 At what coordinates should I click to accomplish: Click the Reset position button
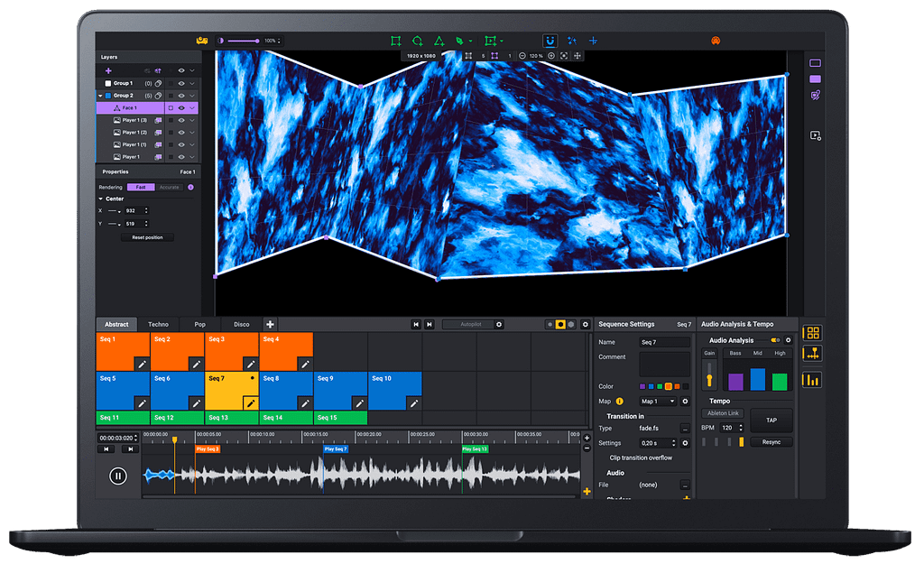pos(147,237)
